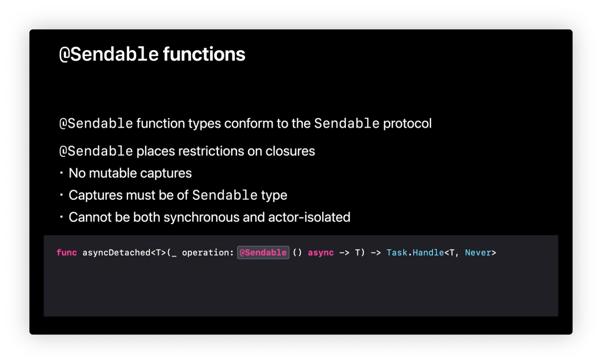
Task: Click the pink 'func' keyword
Action: point(67,252)
